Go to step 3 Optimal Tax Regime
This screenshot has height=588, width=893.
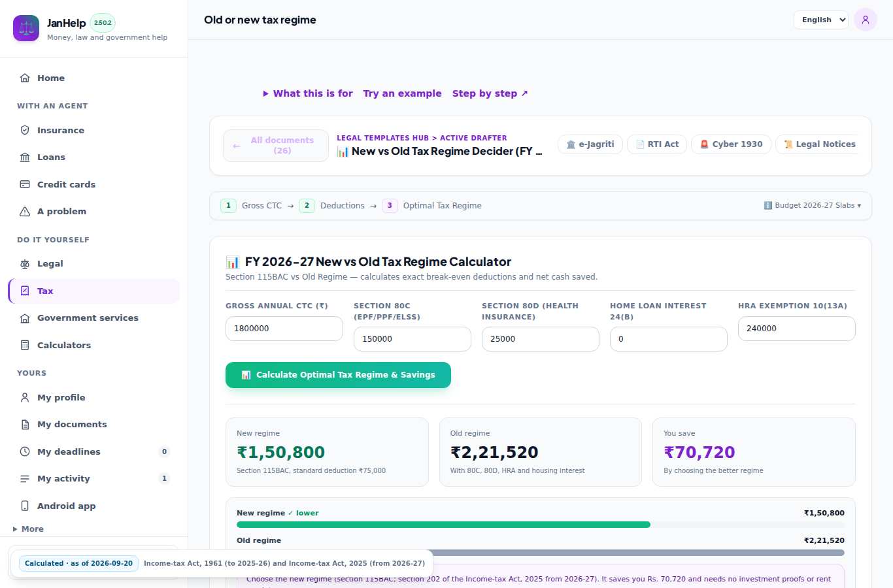click(431, 205)
